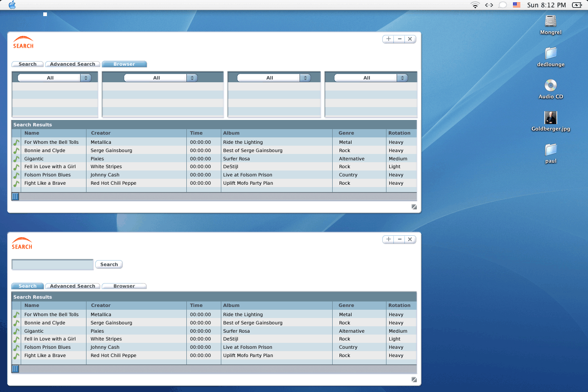Sort by Creator column header in top window
Image resolution: width=588 pixels, height=392 pixels.
[137, 133]
